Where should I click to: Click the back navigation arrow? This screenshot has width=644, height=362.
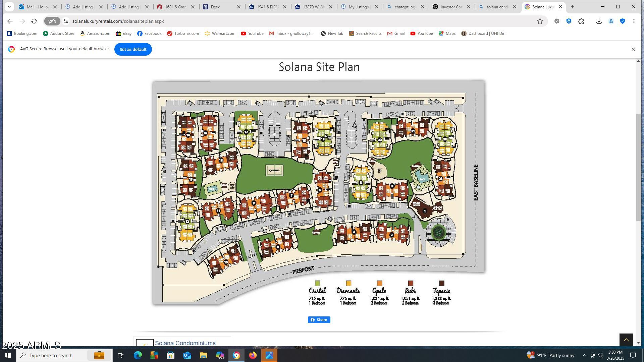[10, 21]
